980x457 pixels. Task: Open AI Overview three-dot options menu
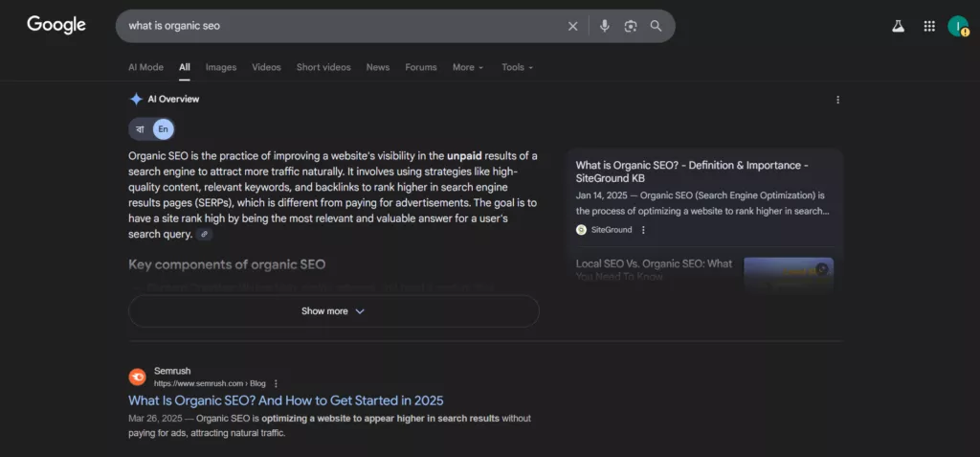[x=838, y=100]
